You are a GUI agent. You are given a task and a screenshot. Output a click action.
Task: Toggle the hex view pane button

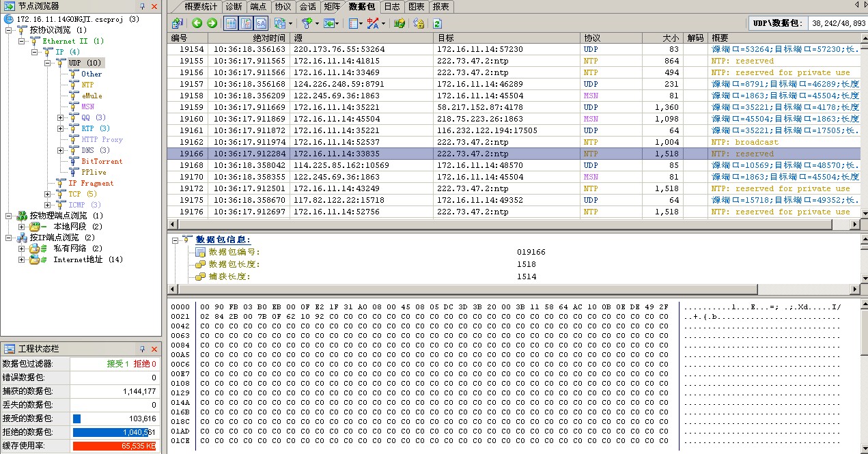click(x=261, y=23)
